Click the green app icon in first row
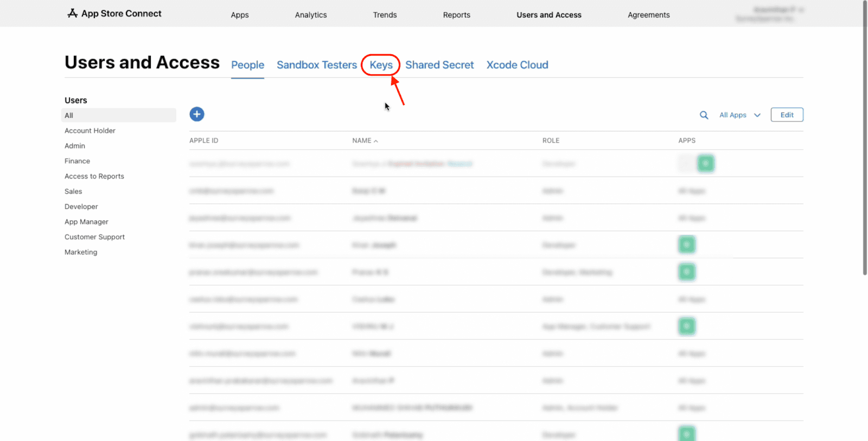The image size is (868, 441). tap(705, 163)
